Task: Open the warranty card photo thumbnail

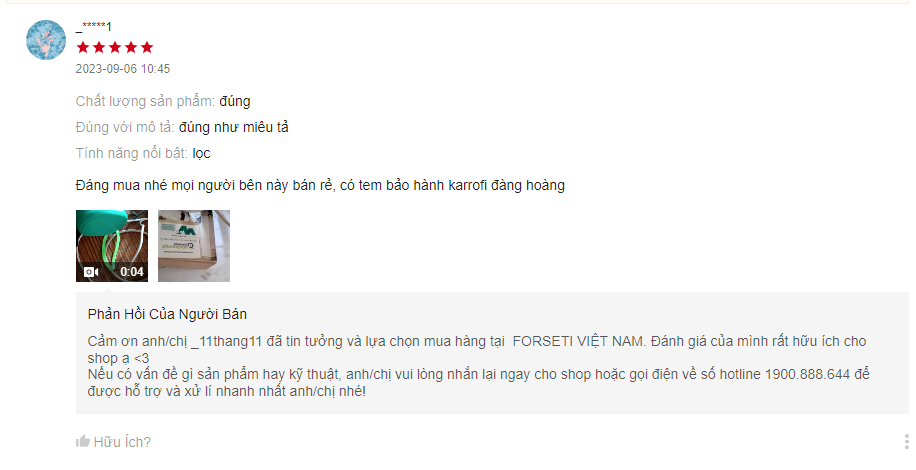Action: point(194,246)
